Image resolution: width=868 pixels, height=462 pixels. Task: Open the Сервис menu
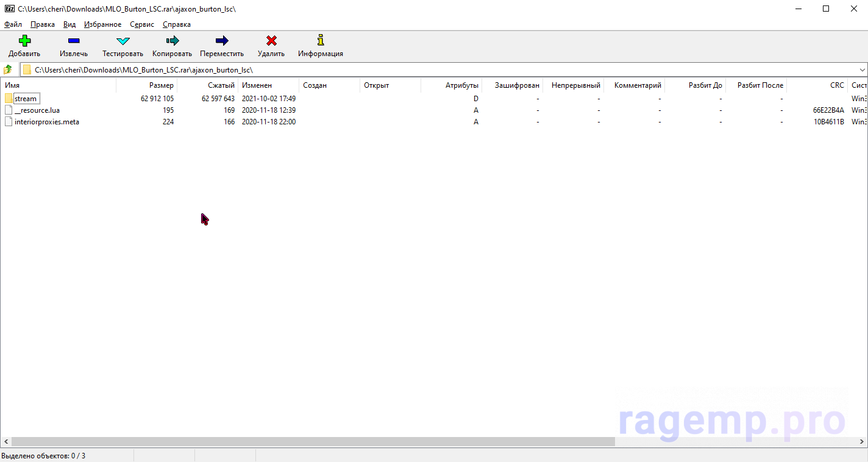tap(142, 24)
